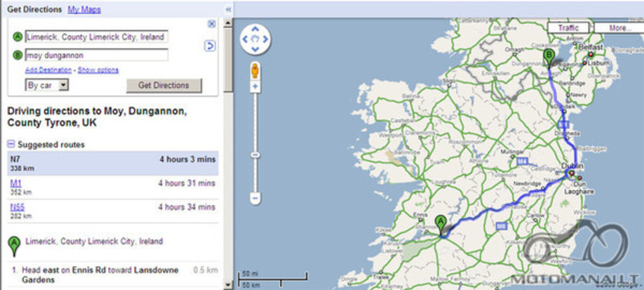Click the Limerick start location in directions list
644x290 pixels.
[94, 241]
